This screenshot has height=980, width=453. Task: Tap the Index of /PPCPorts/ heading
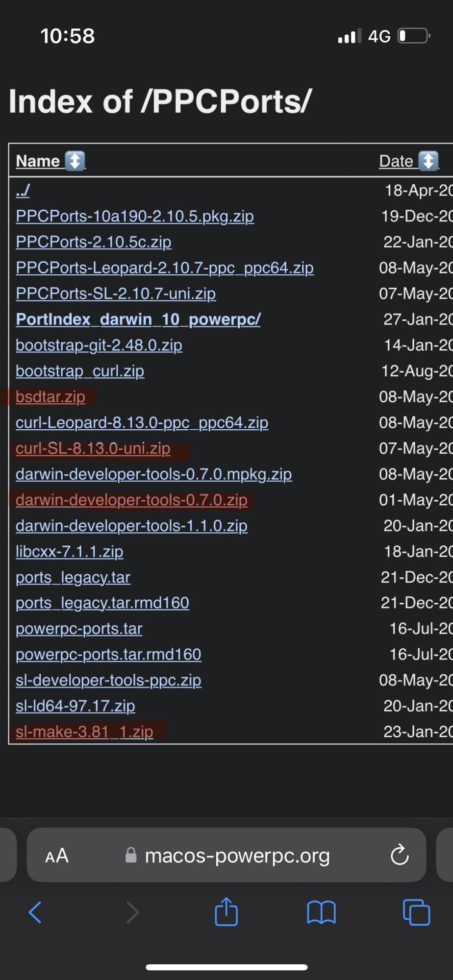(x=160, y=101)
